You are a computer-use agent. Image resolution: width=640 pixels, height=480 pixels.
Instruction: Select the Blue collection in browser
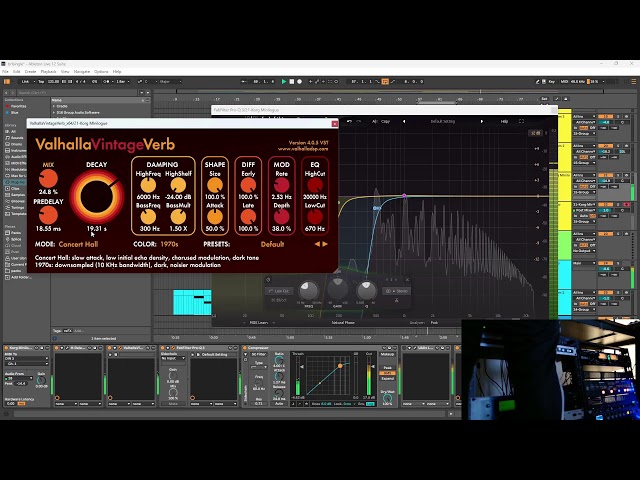coord(14,112)
